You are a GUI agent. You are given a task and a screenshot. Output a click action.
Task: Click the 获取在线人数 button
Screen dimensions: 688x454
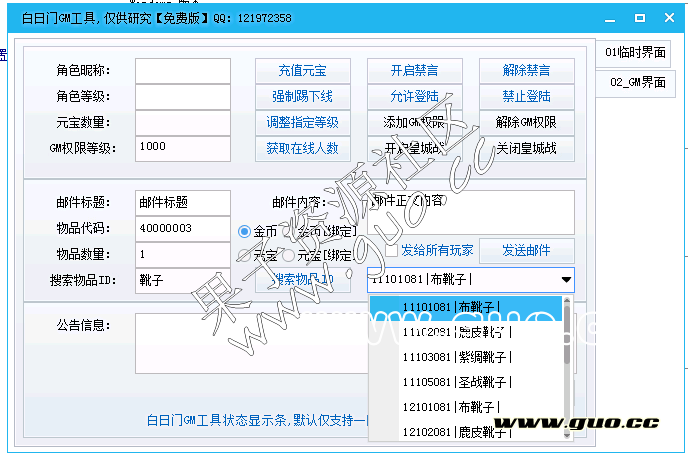[x=302, y=149]
